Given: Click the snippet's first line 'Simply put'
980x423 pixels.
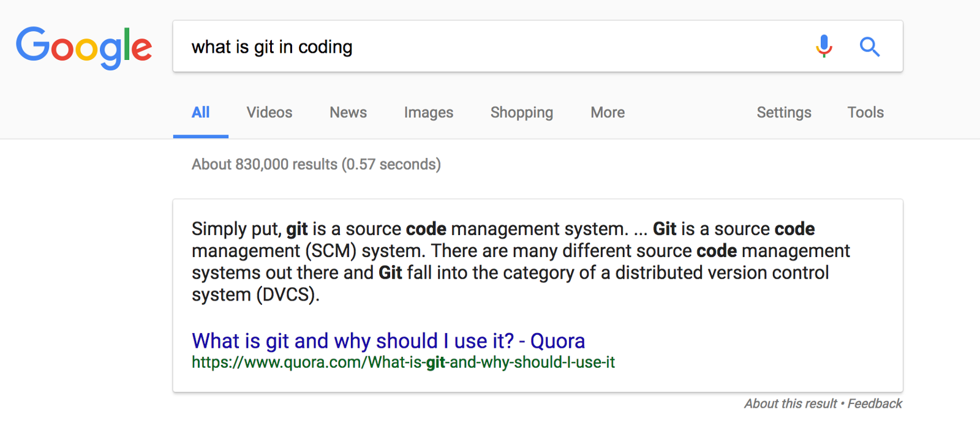Looking at the screenshot, I should click(236, 229).
